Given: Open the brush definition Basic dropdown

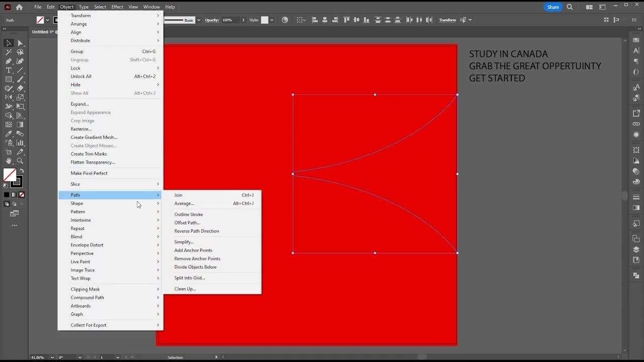Looking at the screenshot, I should 199,20.
